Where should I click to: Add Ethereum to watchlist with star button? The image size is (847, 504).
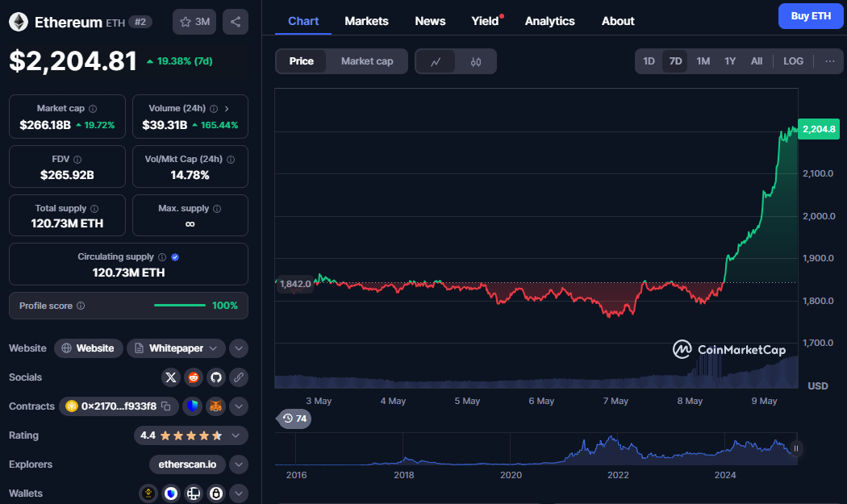click(194, 22)
